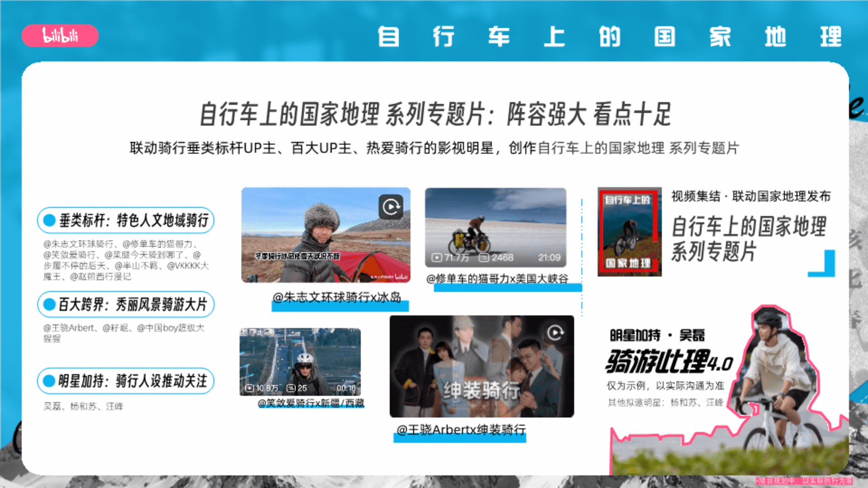The width and height of the screenshot is (868, 488).
Task: Click duration 21:09 on canyon video
Action: point(549,258)
